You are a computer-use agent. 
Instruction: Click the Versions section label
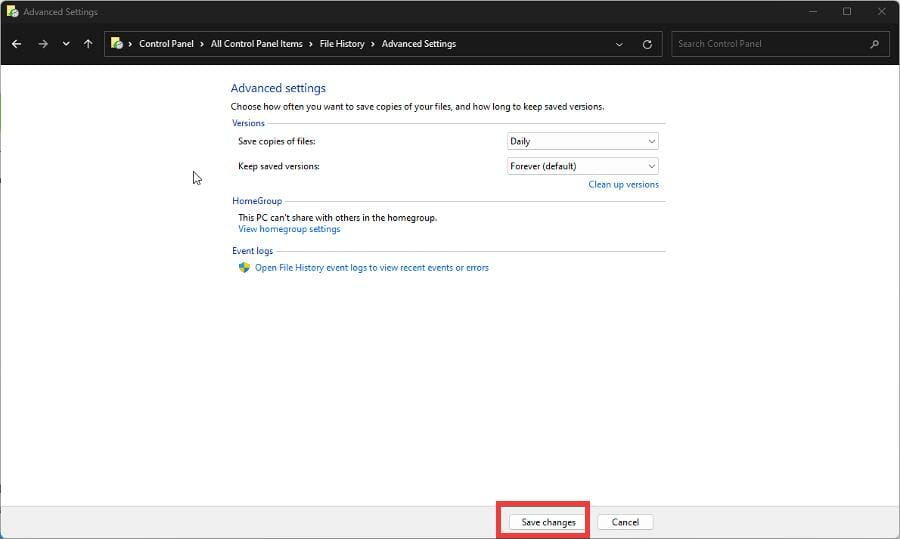(249, 123)
